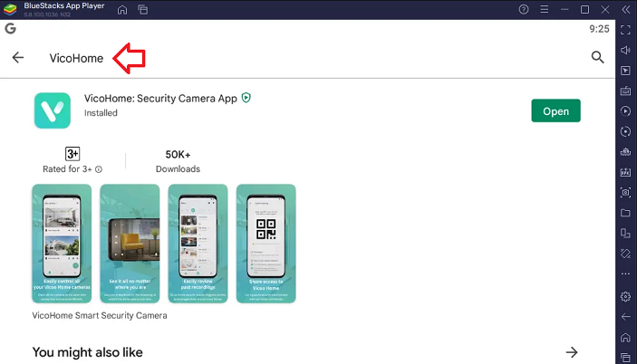Open the multi-instance window icon in title bar

point(142,10)
